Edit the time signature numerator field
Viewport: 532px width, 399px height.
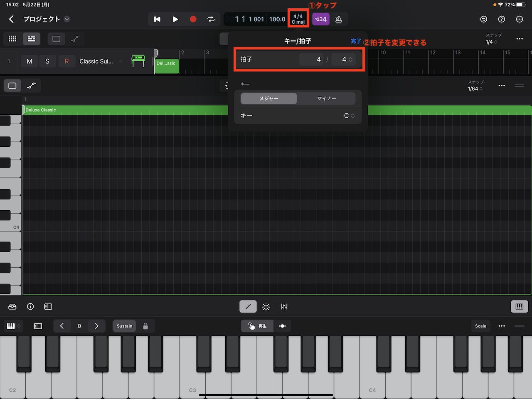[311, 59]
